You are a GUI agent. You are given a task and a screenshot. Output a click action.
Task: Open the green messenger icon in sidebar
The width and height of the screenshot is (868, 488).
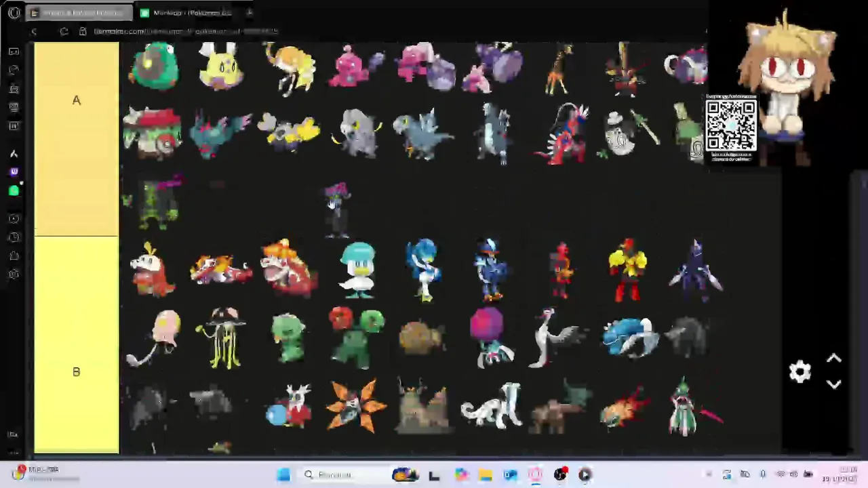point(14,191)
